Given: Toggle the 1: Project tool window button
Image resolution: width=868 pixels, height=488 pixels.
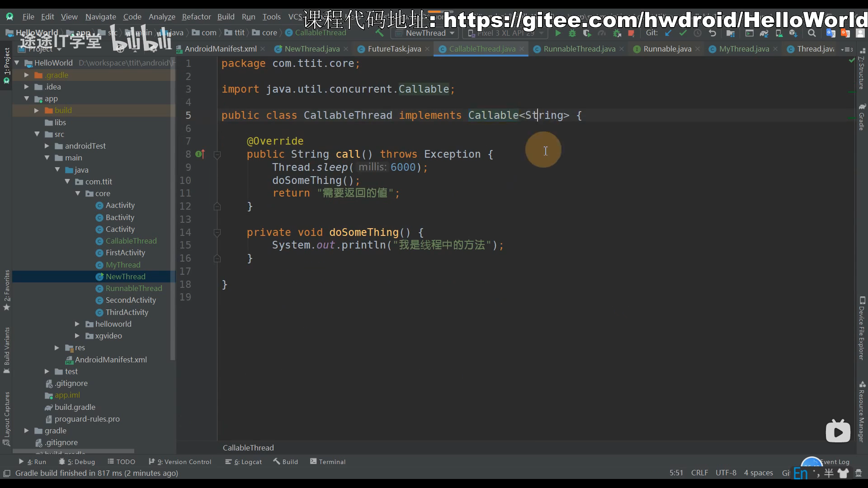Looking at the screenshot, I should point(6,66).
